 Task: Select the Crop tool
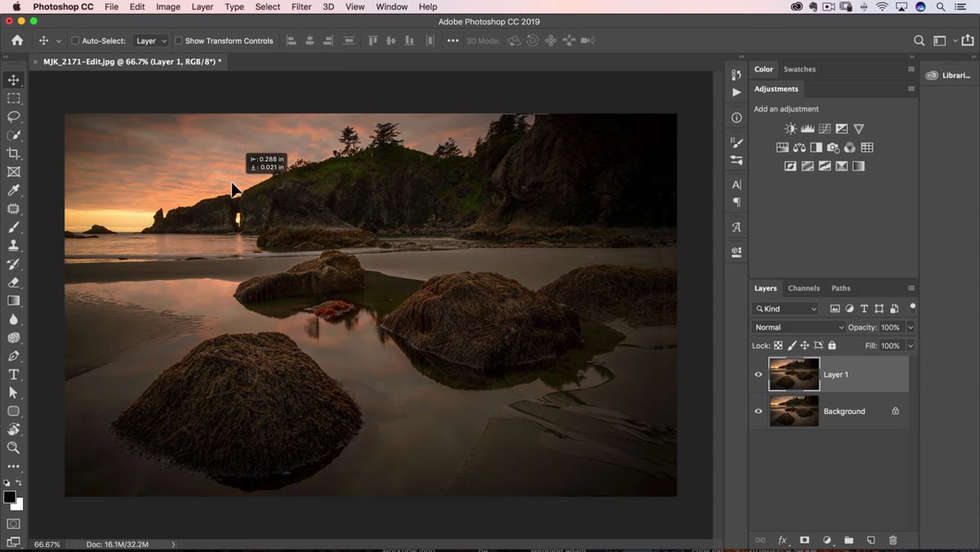point(13,154)
